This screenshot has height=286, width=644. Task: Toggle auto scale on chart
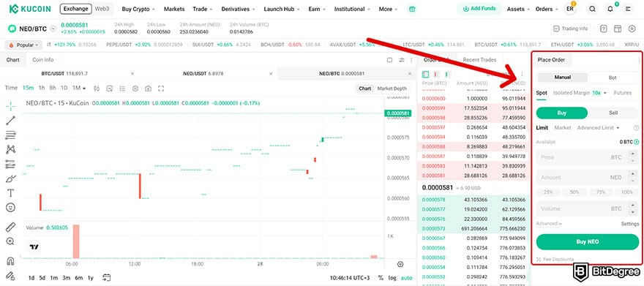point(406,278)
